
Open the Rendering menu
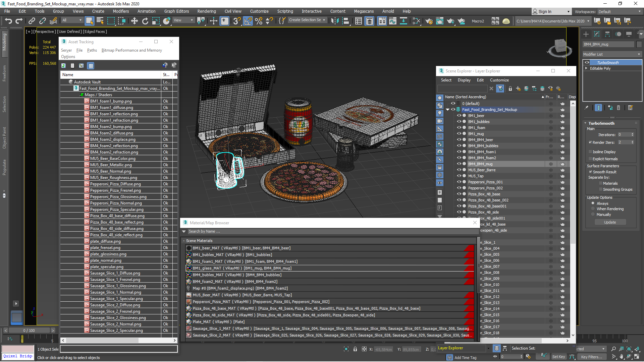coord(207,11)
